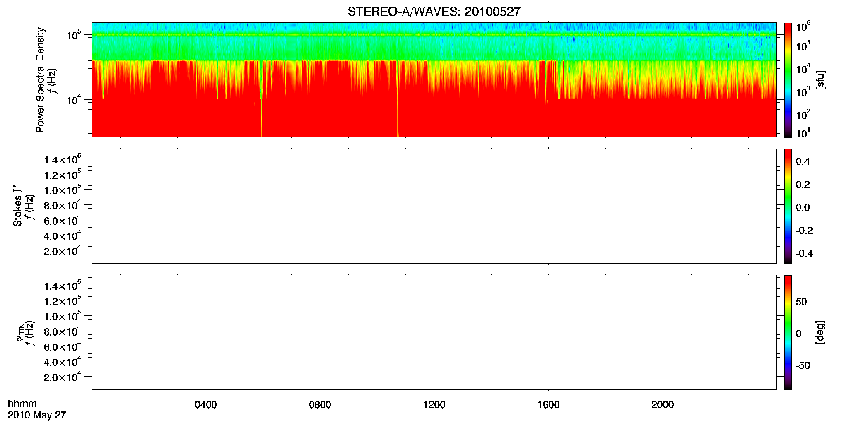This screenshot has height=447, width=868.
Task: Click the 8.0×10^4 label on Stokes V axis
Action: click(x=63, y=205)
